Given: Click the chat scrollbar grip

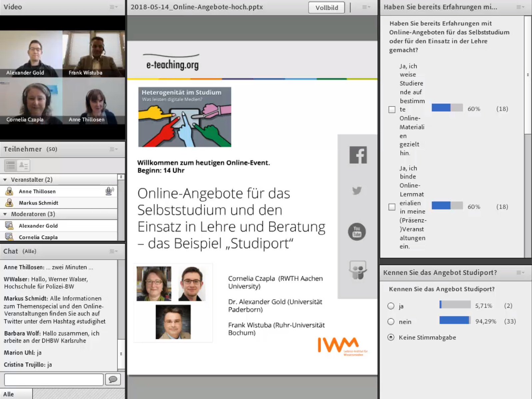Looking at the screenshot, I should point(121,354).
